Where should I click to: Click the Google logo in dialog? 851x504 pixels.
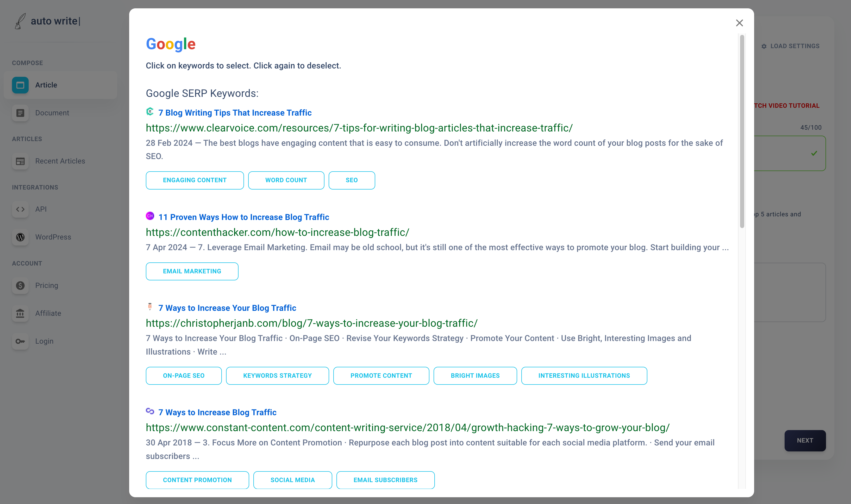coord(171,44)
